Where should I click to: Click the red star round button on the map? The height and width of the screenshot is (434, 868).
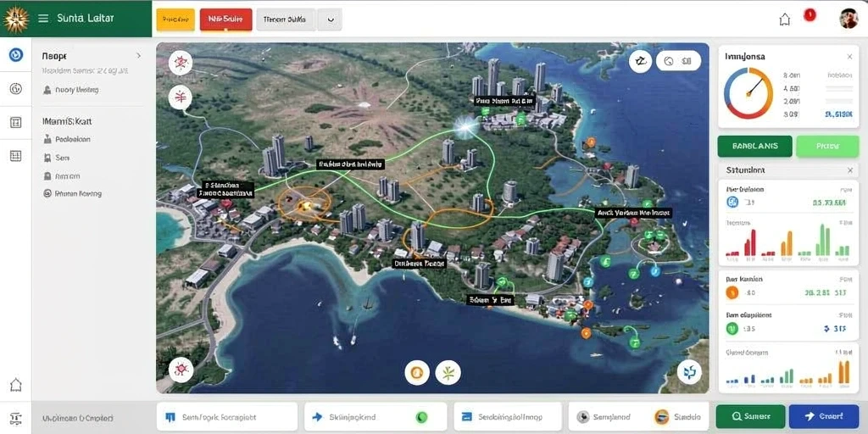coord(180,63)
